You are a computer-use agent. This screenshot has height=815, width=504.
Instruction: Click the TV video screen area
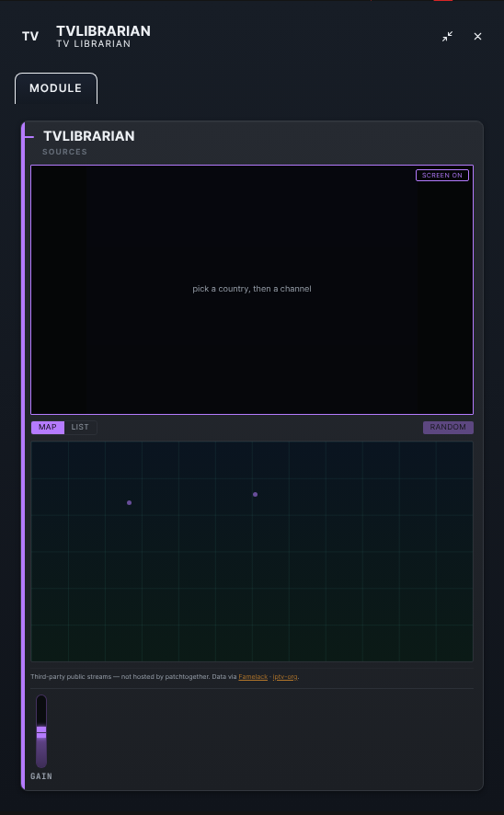[252, 290]
